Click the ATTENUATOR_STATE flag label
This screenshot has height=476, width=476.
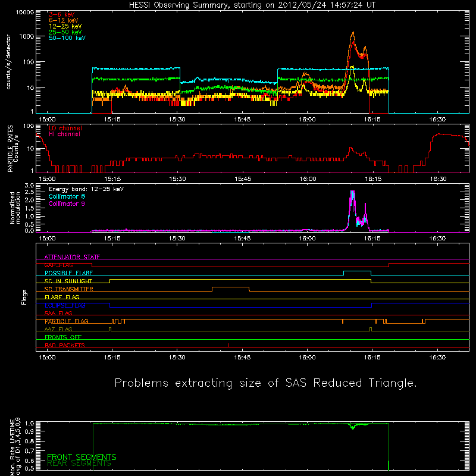72,257
